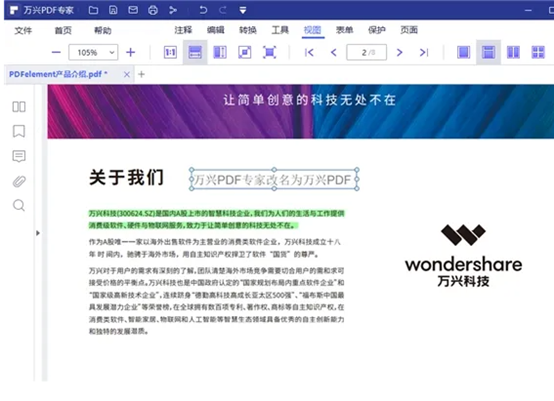Print the document via printer icon
The image size is (554, 401).
pyautogui.click(x=153, y=10)
